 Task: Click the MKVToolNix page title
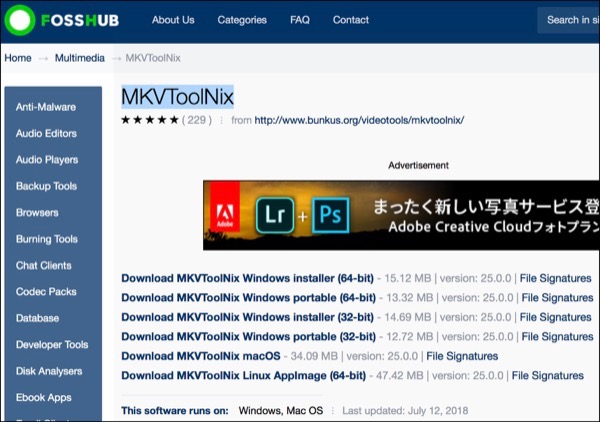178,97
